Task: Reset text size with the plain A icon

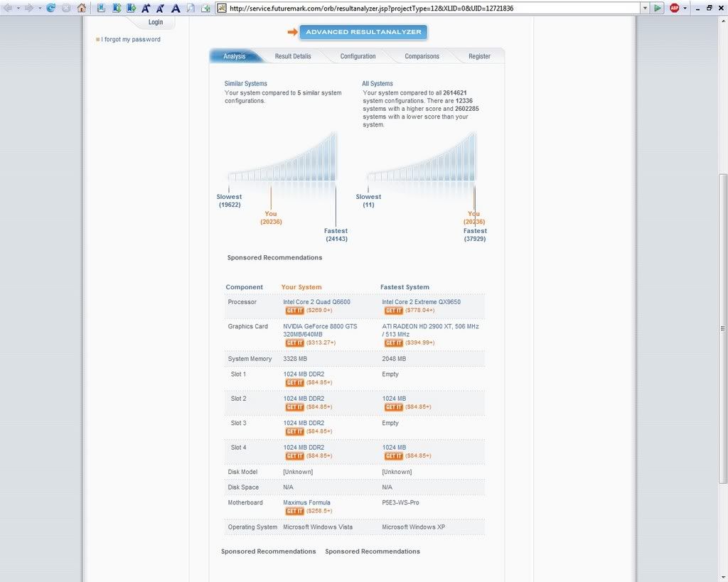Action: (176, 8)
